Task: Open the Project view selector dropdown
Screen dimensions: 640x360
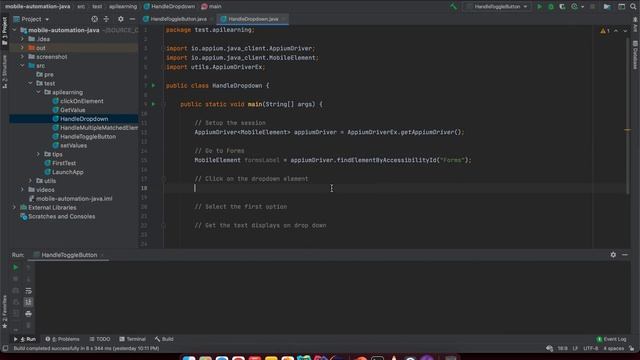Action: click(31, 19)
